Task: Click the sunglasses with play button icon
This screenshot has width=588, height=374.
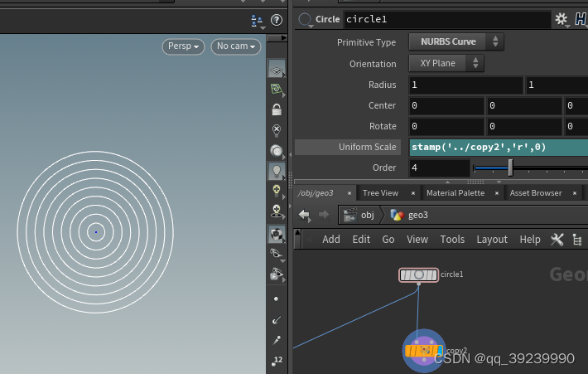Action: point(277,274)
